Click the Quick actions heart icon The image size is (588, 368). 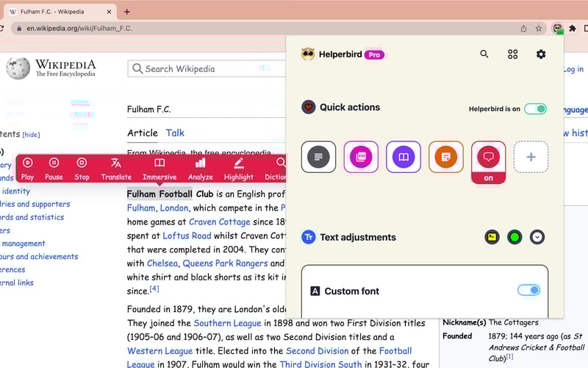click(308, 107)
